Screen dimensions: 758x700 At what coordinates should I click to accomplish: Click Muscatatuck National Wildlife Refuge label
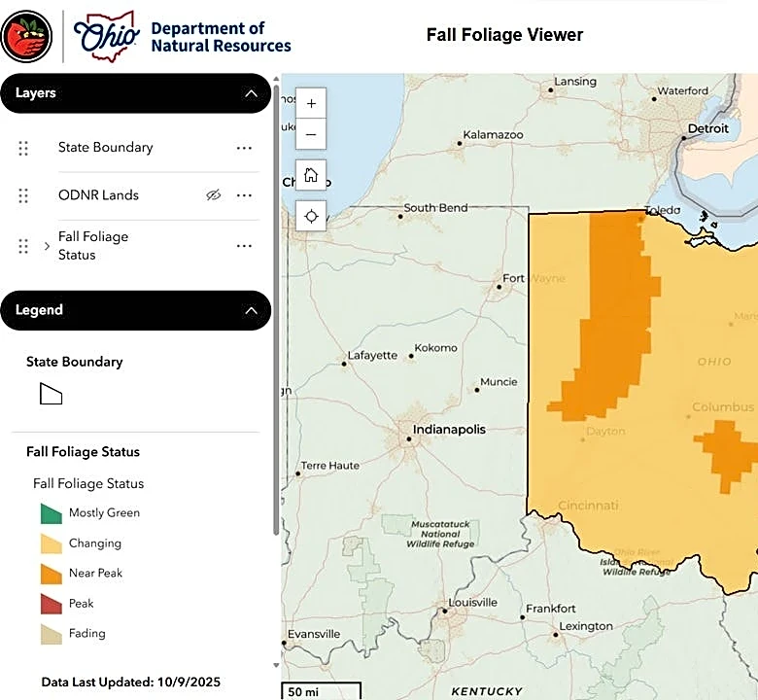tap(440, 534)
